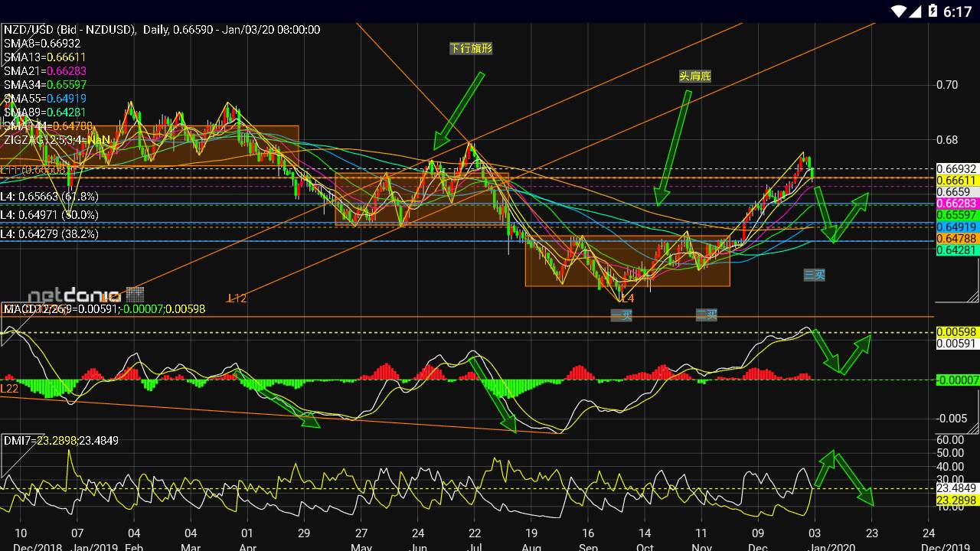
Task: Tap the yellow 0.00598 MACD value tag
Action: [x=958, y=332]
